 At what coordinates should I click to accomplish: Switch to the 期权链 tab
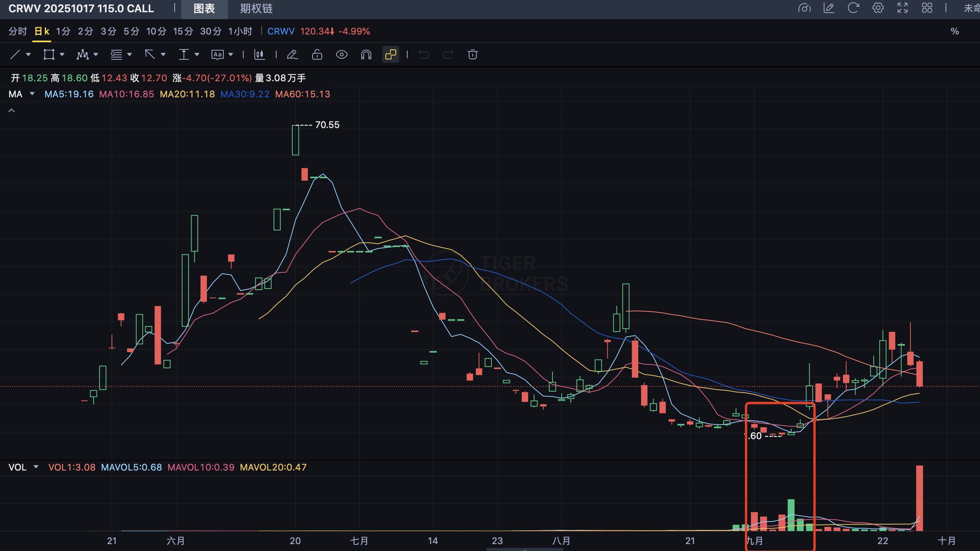(x=256, y=8)
